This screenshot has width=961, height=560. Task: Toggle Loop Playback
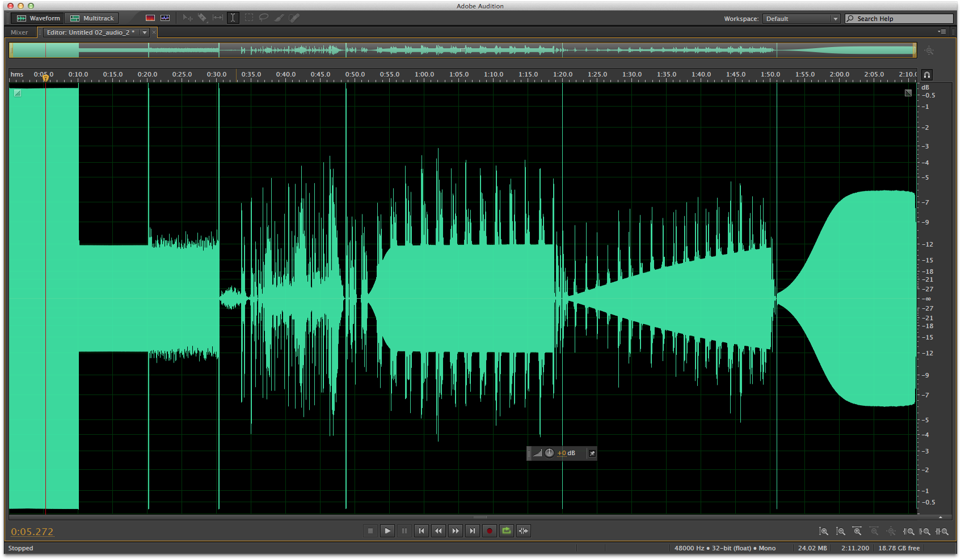pyautogui.click(x=507, y=531)
